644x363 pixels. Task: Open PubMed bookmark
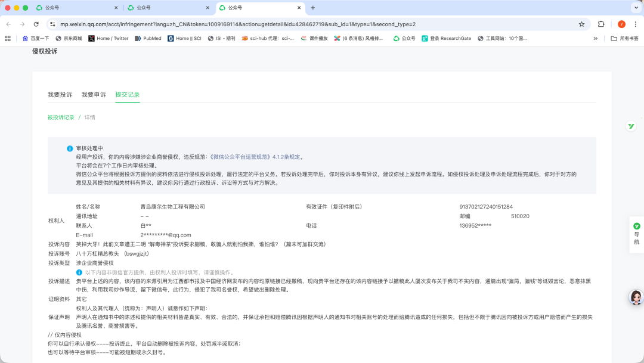148,38
